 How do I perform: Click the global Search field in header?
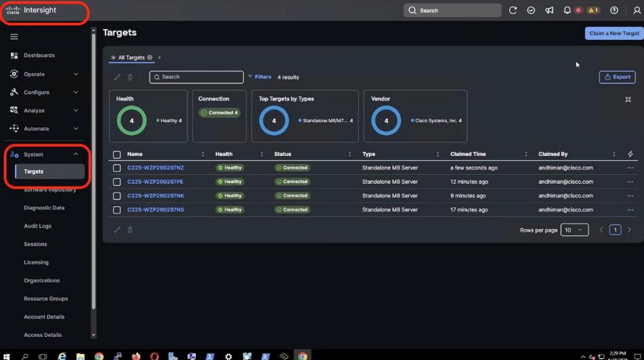pos(452,10)
